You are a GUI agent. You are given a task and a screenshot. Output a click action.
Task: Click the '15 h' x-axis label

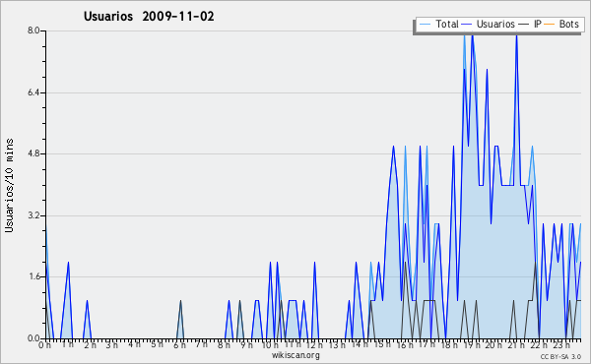point(382,344)
